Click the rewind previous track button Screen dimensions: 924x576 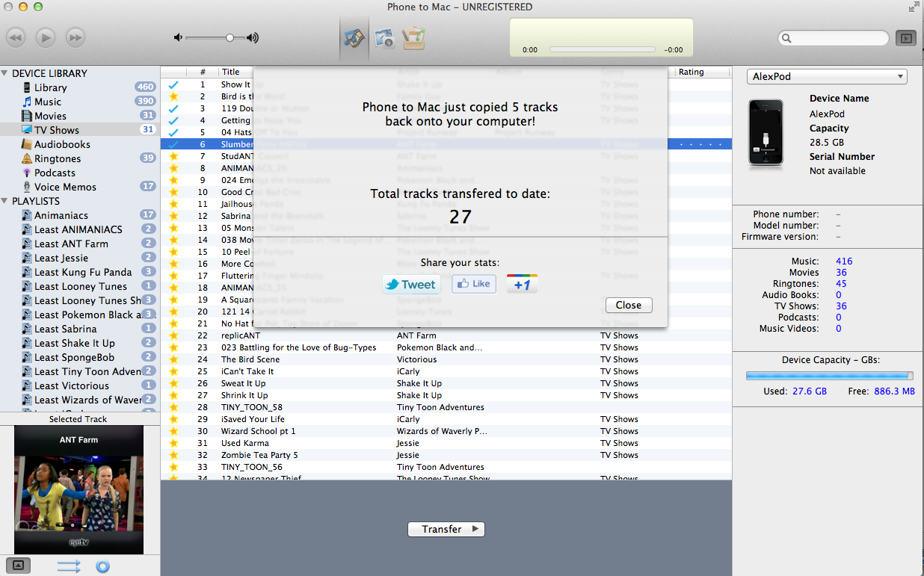(x=16, y=37)
